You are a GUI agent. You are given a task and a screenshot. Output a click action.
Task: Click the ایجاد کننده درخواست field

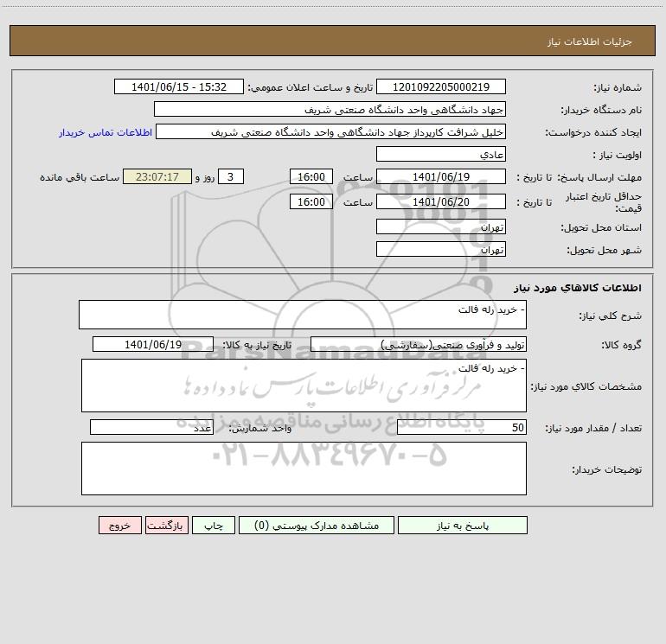[331, 131]
